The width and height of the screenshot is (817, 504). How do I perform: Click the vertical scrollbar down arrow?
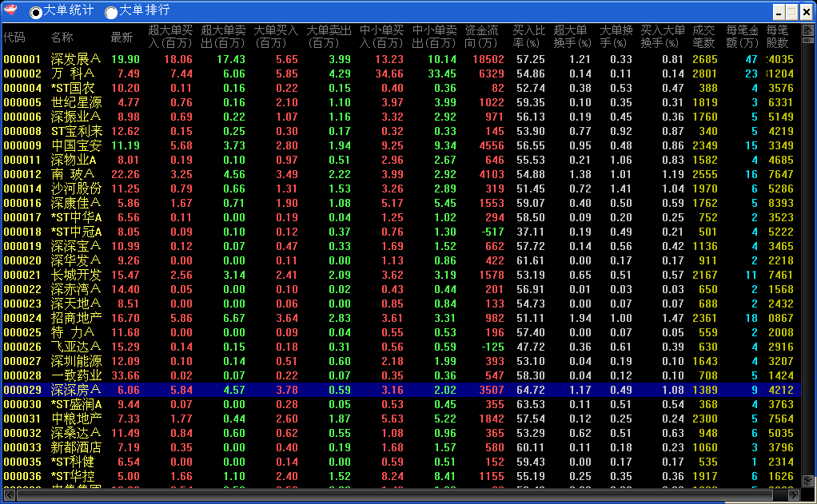pos(807,481)
